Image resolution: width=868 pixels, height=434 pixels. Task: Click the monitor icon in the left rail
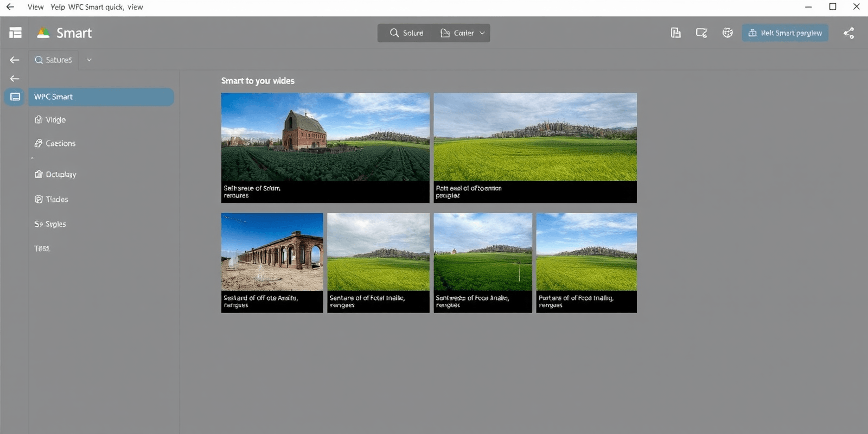[x=15, y=97]
